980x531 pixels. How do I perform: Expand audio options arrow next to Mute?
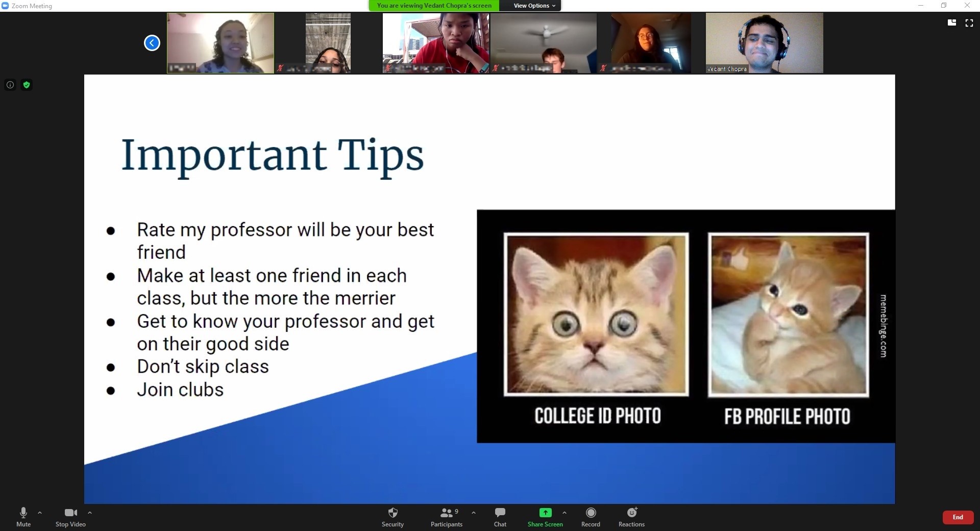tap(40, 513)
